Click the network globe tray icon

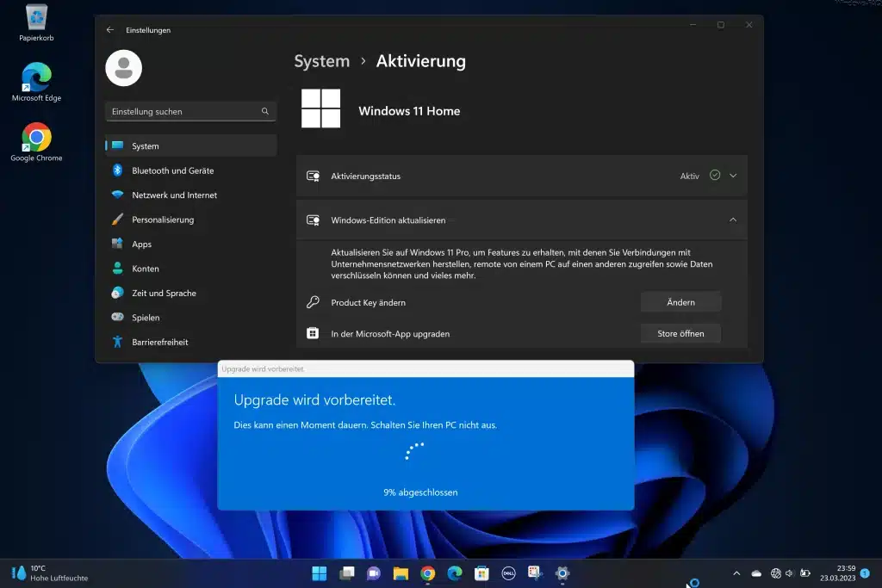pos(776,573)
